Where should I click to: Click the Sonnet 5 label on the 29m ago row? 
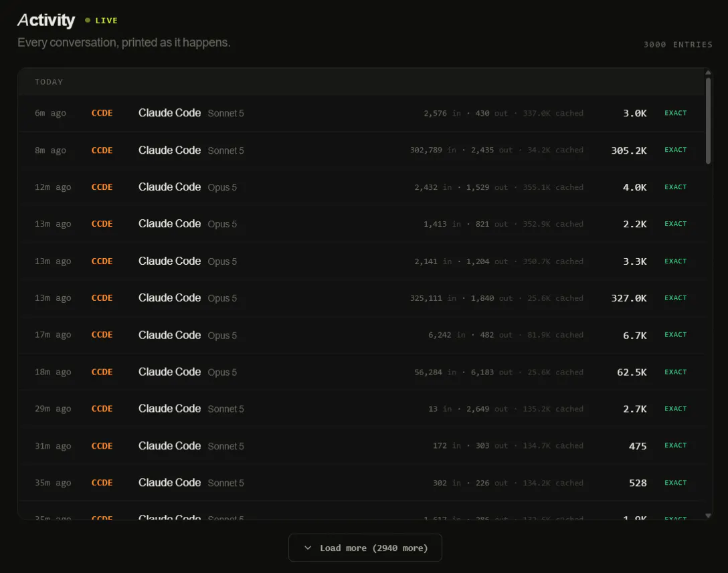pyautogui.click(x=225, y=409)
